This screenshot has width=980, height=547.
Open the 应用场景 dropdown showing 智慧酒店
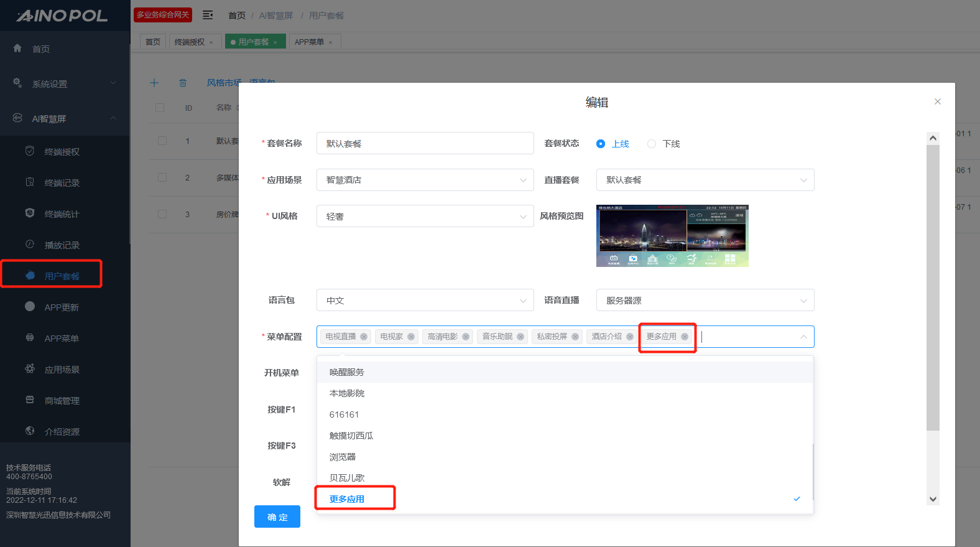425,180
